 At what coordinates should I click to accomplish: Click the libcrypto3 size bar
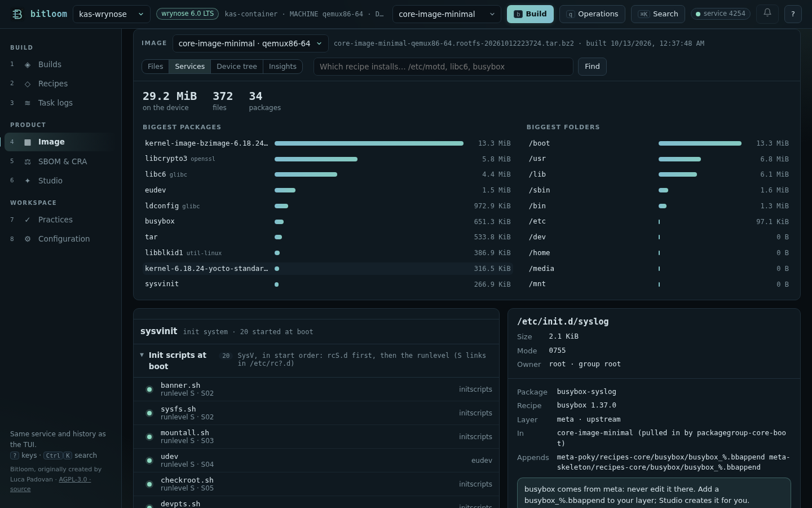coord(316,159)
